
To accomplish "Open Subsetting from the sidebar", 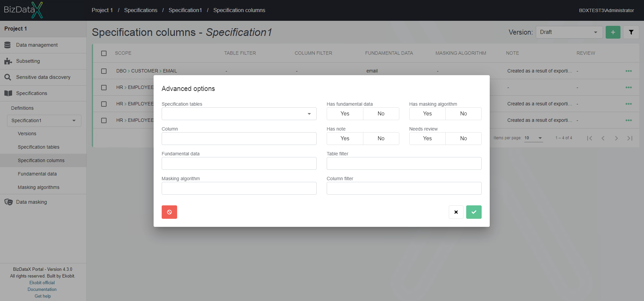I will (x=43, y=61).
